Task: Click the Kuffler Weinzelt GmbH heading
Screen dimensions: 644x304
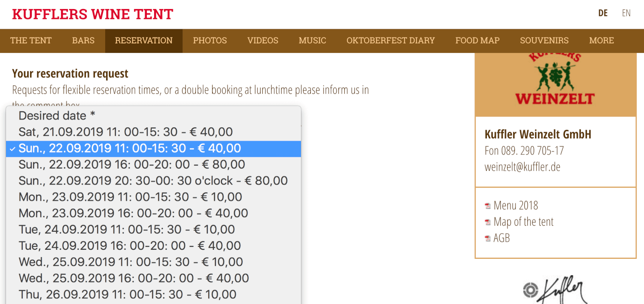Action: 538,134
